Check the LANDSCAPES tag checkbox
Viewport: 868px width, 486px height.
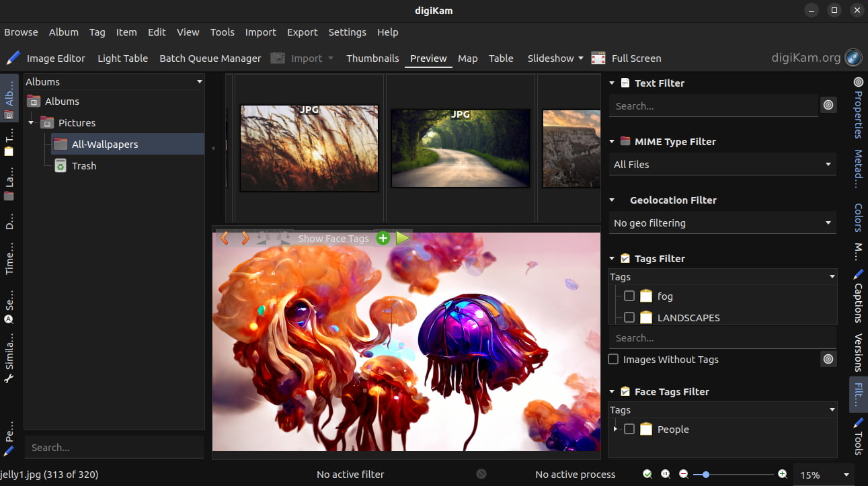click(x=629, y=317)
